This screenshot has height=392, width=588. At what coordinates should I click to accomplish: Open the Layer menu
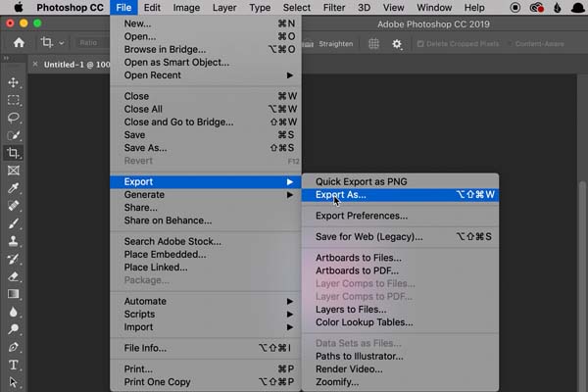224,8
